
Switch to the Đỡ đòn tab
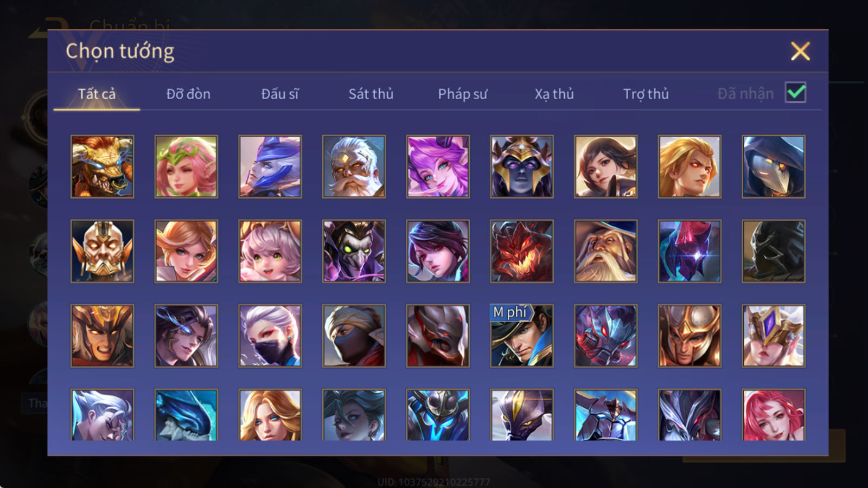point(188,94)
